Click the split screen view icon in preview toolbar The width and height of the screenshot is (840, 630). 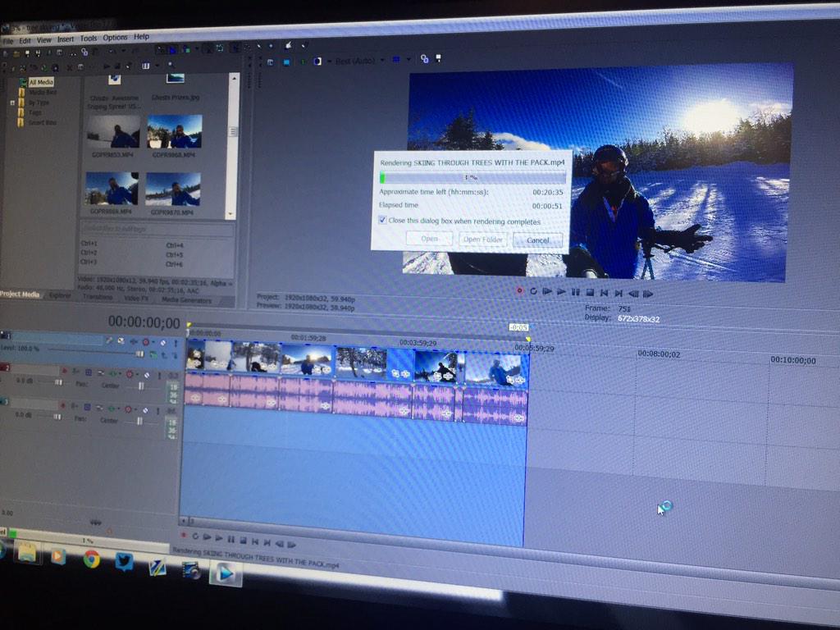click(317, 62)
